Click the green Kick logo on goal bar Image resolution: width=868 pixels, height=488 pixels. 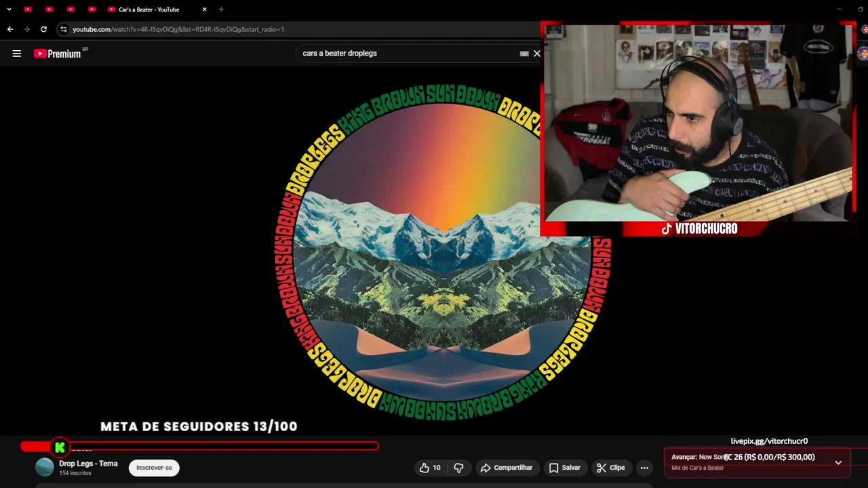click(x=60, y=447)
